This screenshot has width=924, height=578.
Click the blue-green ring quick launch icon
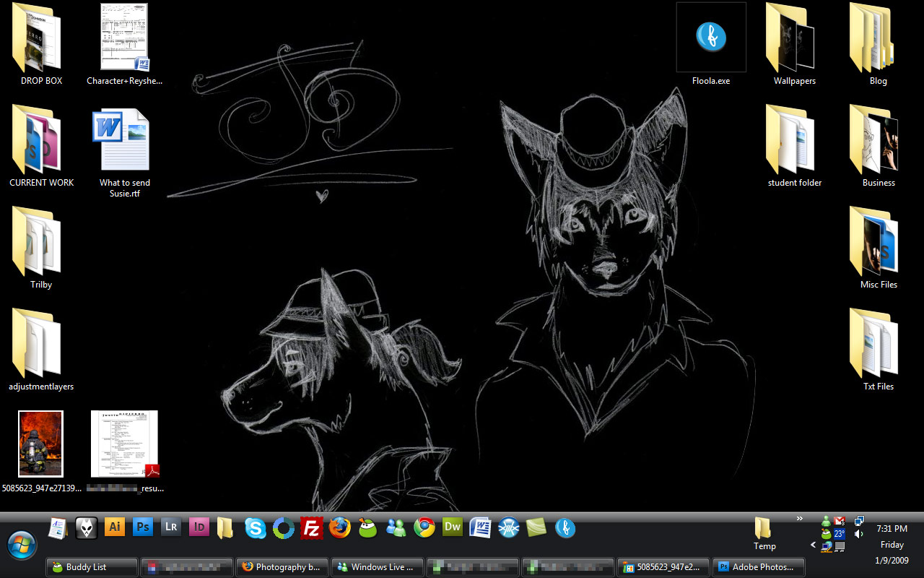[x=284, y=528]
